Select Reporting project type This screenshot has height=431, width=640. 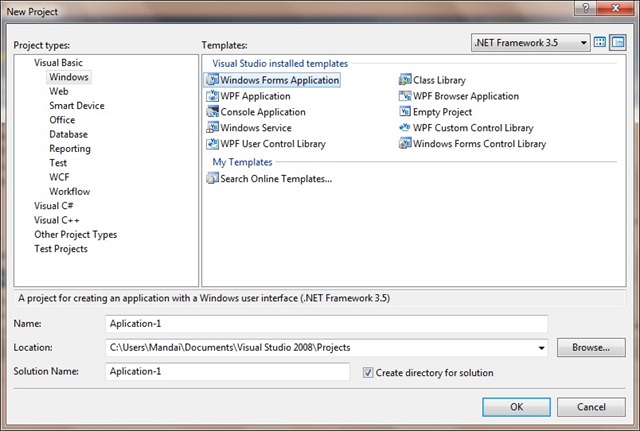70,149
